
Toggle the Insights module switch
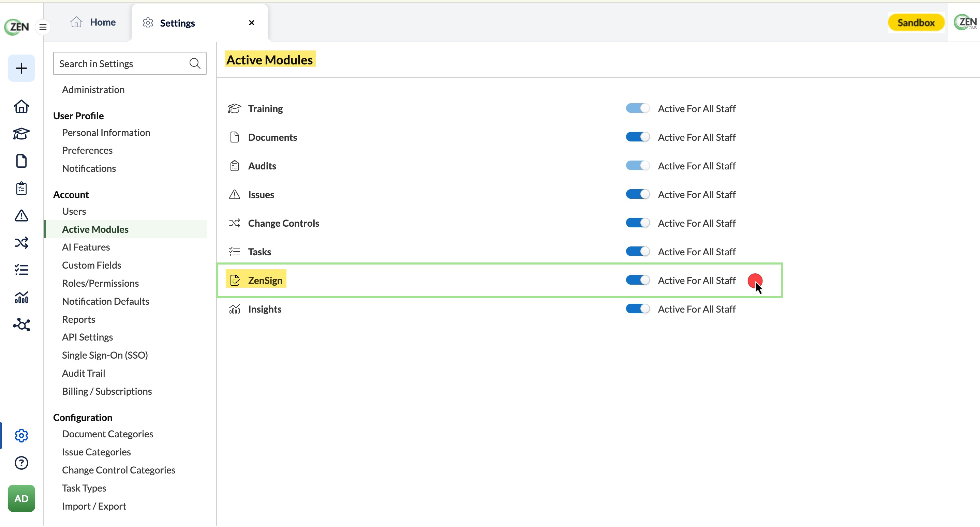tap(638, 309)
